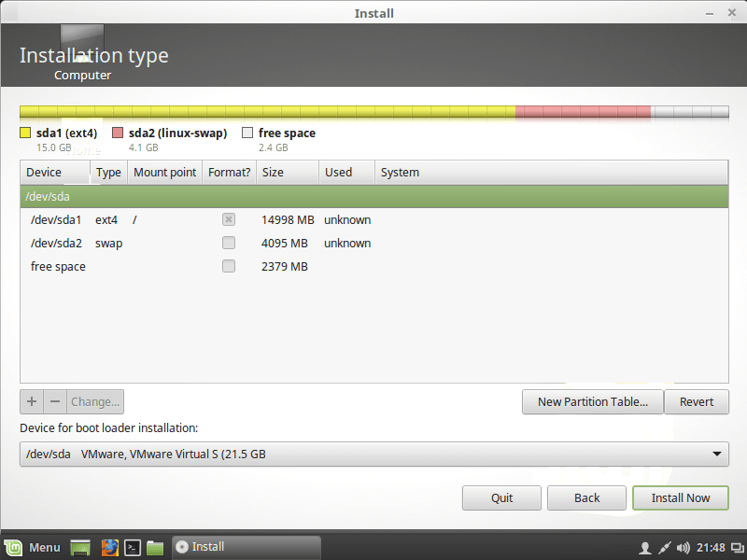This screenshot has height=560, width=747.
Task: Click the user icon in system tray
Action: coord(644,548)
